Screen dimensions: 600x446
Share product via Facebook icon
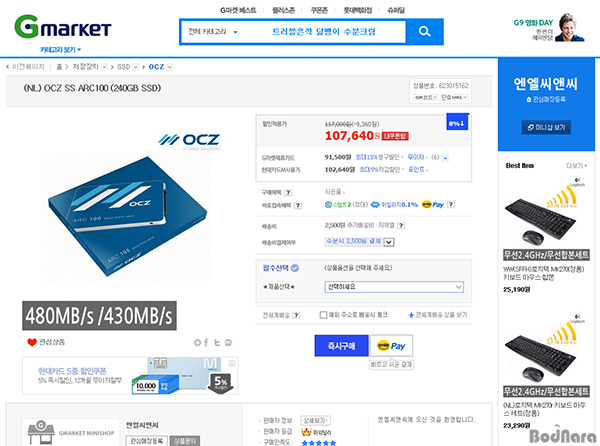point(206,342)
